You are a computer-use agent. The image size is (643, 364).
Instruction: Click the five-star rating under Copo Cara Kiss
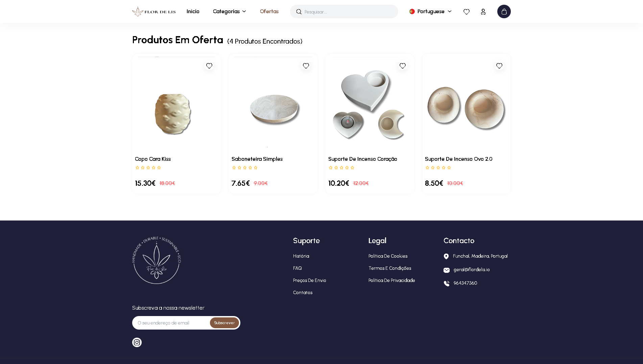[x=148, y=167]
